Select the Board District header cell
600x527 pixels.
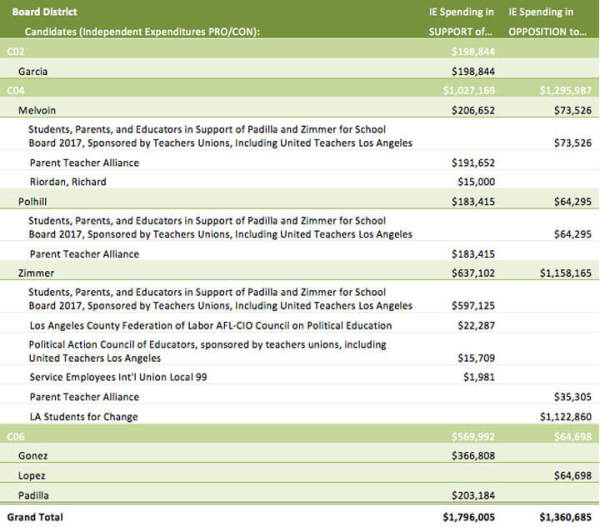44,12
